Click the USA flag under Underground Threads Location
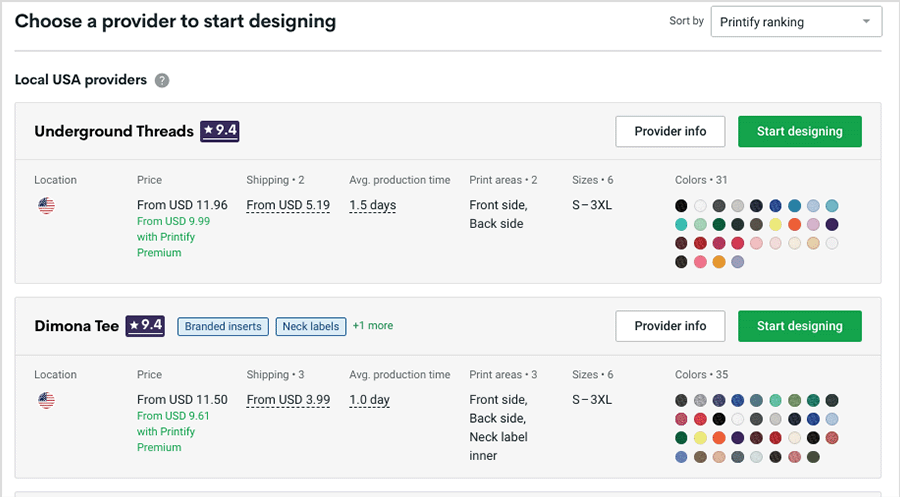The width and height of the screenshot is (900, 497). click(x=46, y=205)
